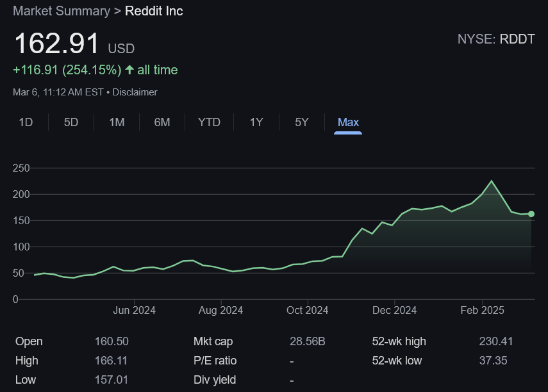Open the Disclaimer link
The image size is (548, 392).
(135, 92)
